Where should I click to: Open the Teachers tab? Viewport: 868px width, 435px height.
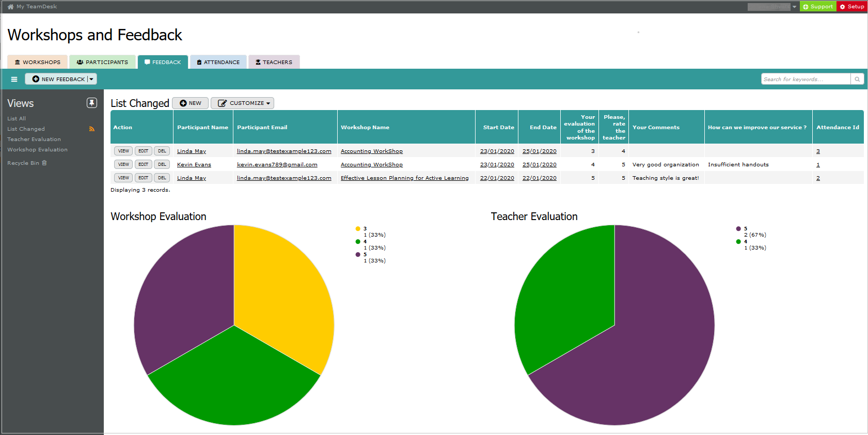274,62
